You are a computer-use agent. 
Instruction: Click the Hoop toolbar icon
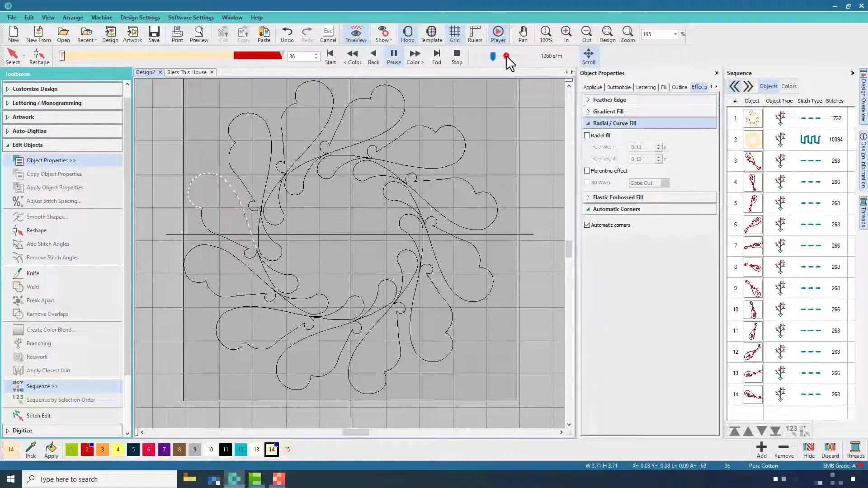coord(407,34)
